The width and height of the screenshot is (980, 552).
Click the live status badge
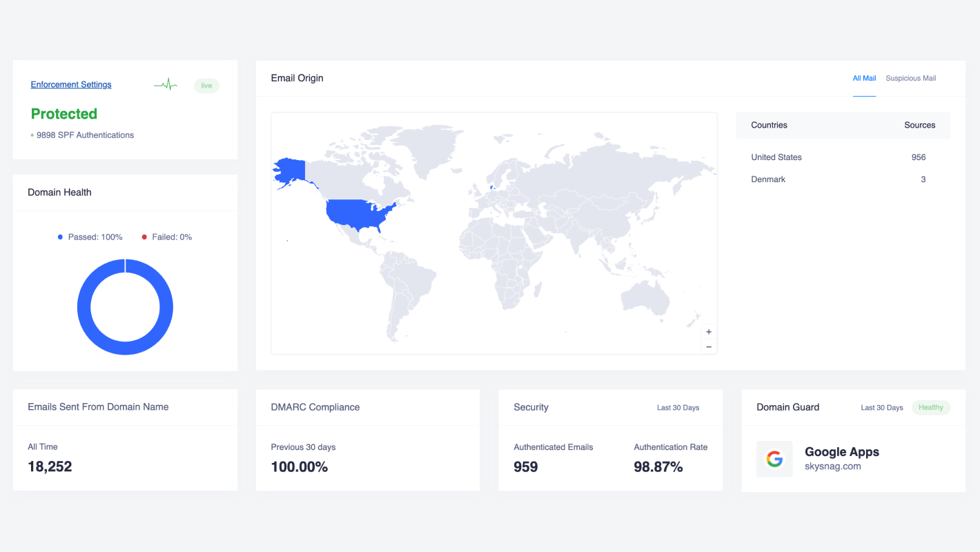tap(206, 86)
